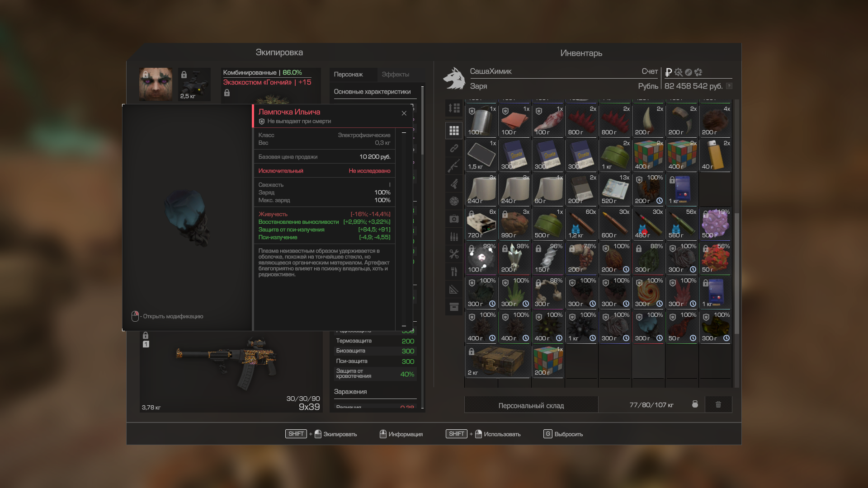Select the brown fur item 4x
Viewport: 868px width, 488px height.
tap(716, 121)
